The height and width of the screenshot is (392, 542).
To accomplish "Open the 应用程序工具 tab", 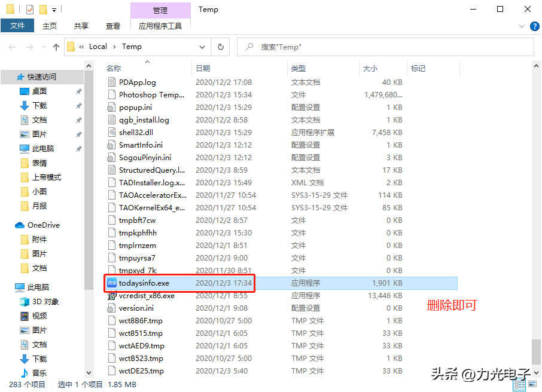I will pos(160,26).
